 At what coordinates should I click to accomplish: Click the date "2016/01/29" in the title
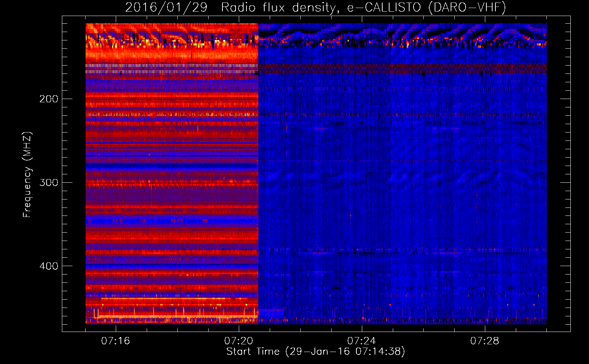coord(166,7)
